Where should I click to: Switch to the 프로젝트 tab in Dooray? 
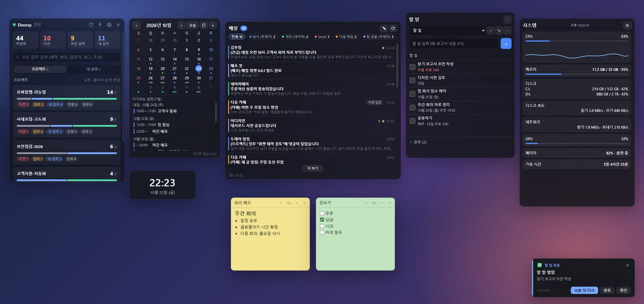tap(40, 69)
